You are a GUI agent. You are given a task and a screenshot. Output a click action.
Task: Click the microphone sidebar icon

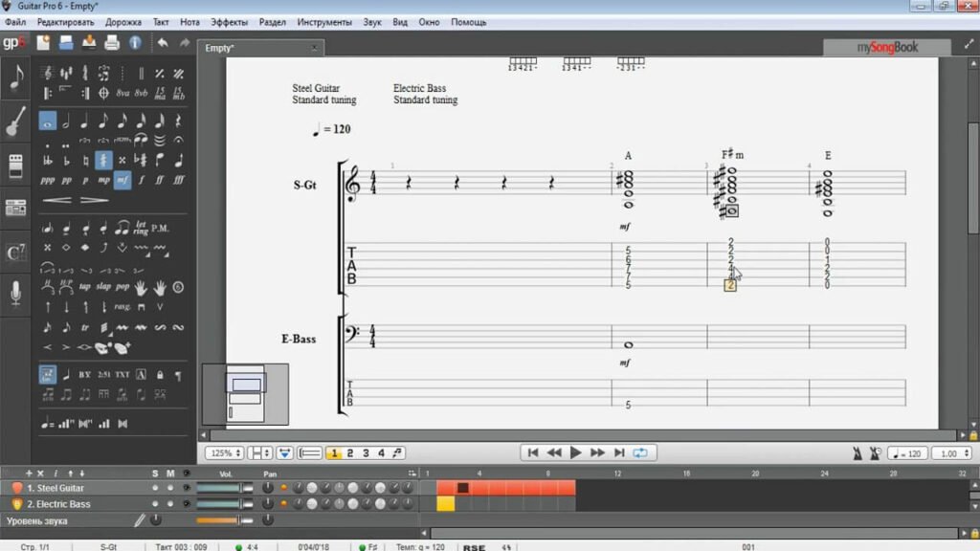tap(15, 294)
